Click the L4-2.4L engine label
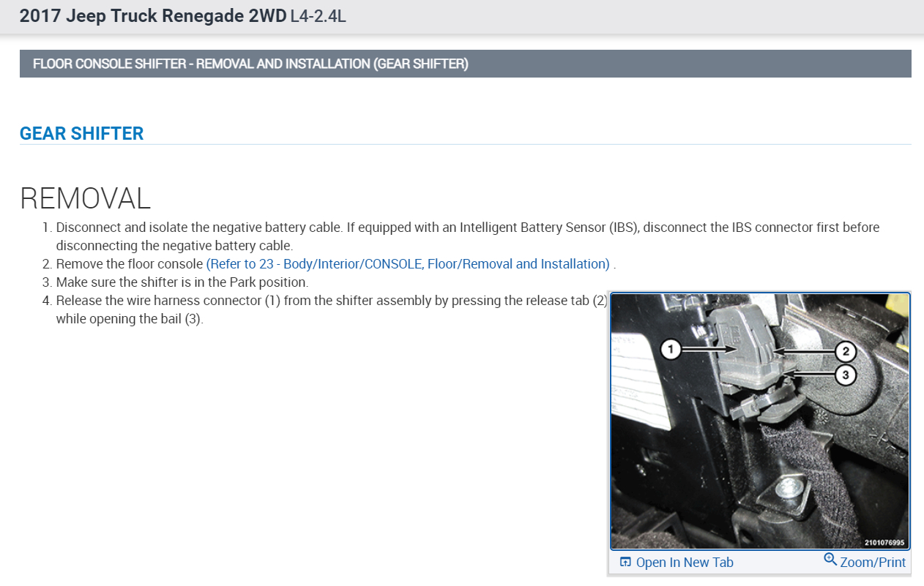The width and height of the screenshot is (924, 586). [318, 16]
